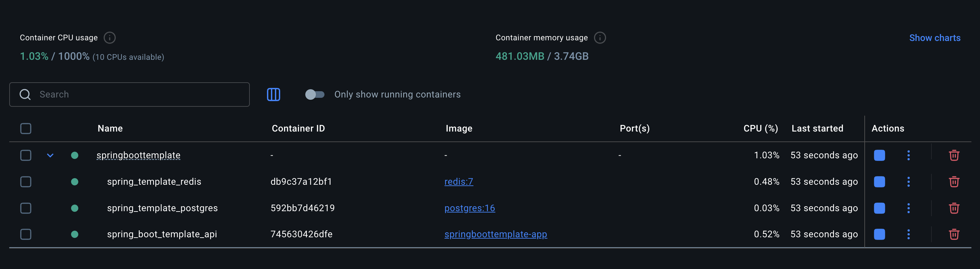980x269 pixels.
Task: Stop the spring_template_redis container
Action: tap(879, 182)
